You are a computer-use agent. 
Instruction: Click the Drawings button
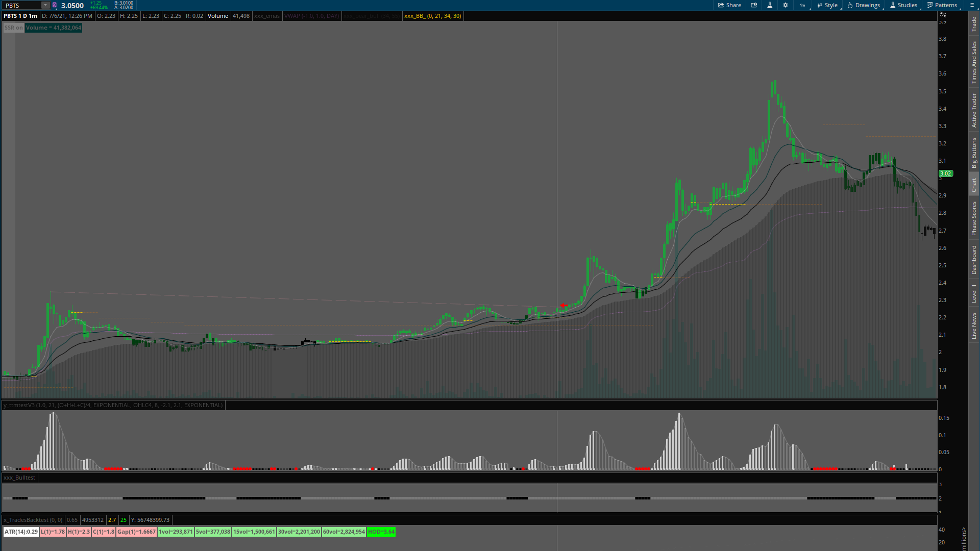[864, 5]
